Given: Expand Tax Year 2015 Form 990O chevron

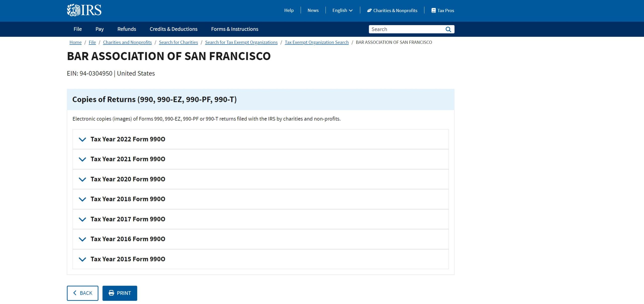Looking at the screenshot, I should point(82,259).
